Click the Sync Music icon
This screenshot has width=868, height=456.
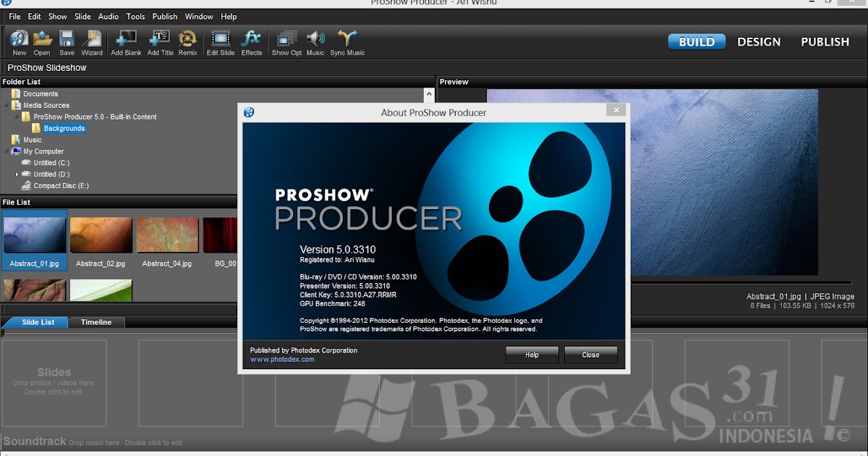click(x=347, y=43)
